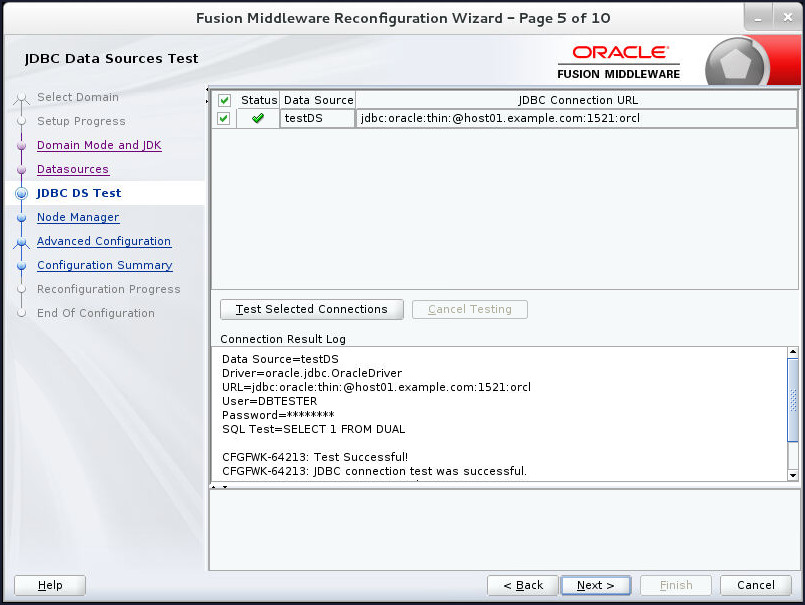Toggle the select-all checkbox in table header

click(x=224, y=100)
